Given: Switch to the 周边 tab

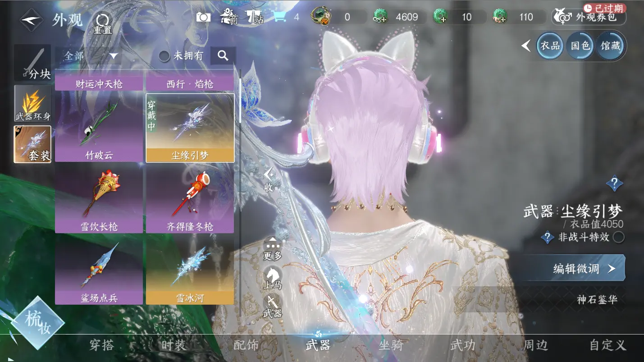Looking at the screenshot, I should click(535, 345).
